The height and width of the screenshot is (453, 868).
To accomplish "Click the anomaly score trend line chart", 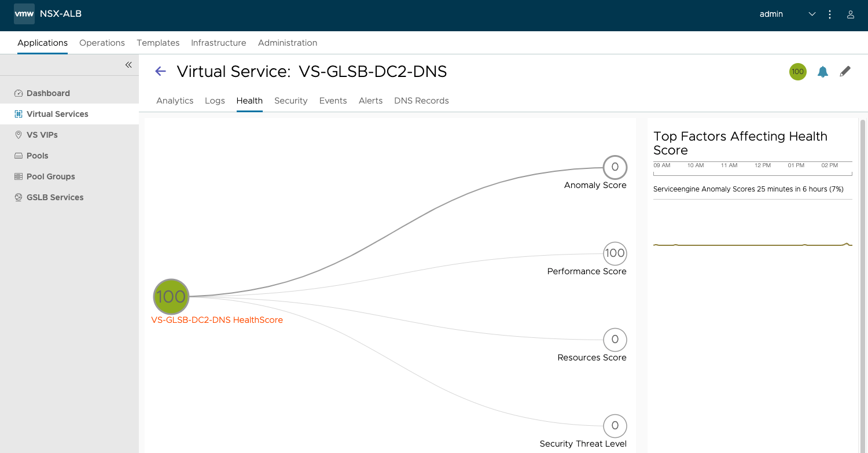I will coord(753,245).
